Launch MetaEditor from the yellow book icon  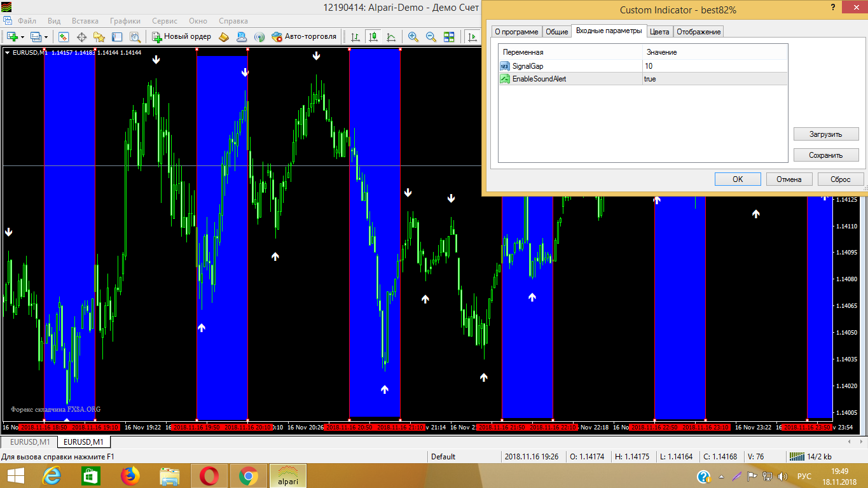(224, 37)
